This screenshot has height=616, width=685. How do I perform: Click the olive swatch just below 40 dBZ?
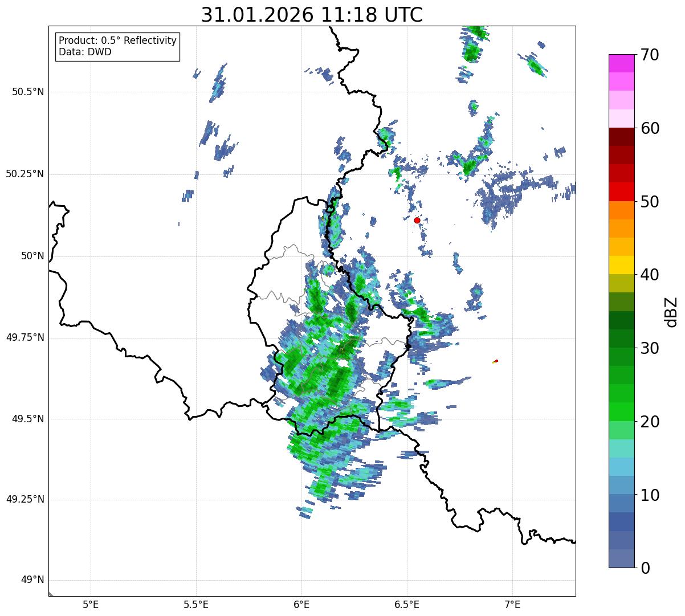click(621, 283)
